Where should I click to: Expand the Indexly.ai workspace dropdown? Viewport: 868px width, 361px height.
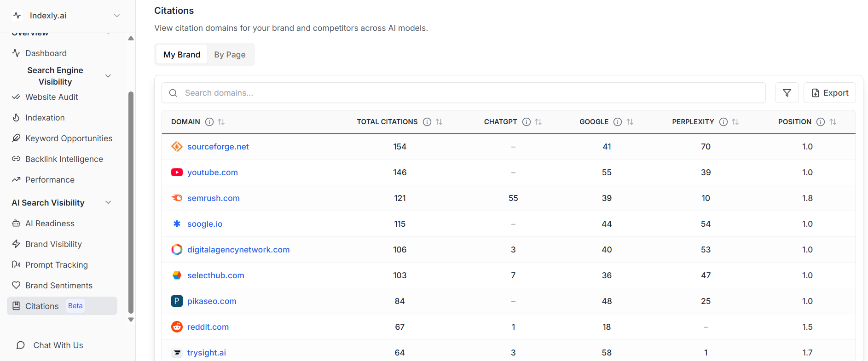(x=117, y=16)
